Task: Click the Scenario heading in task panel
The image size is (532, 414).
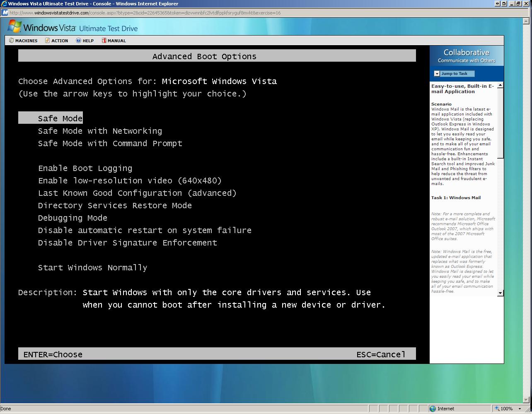Action: point(441,104)
